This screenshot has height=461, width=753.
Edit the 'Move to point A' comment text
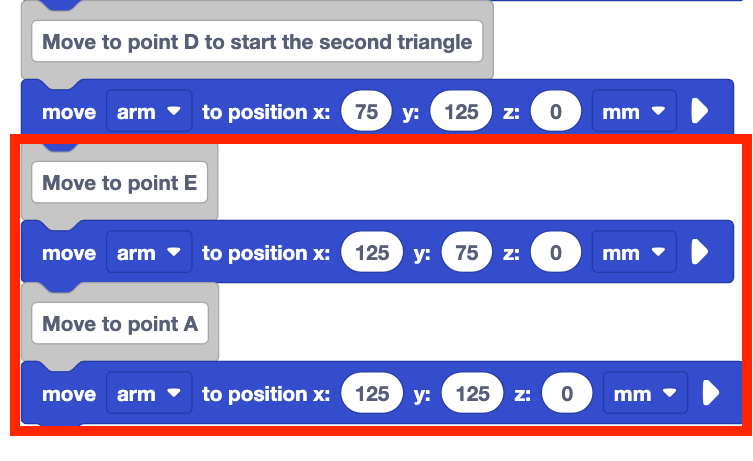click(120, 325)
